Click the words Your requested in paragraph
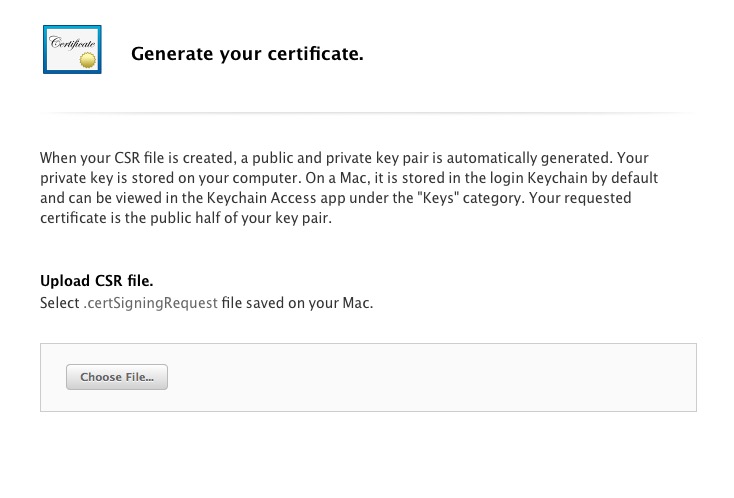The width and height of the screenshot is (734, 498). pos(580,198)
